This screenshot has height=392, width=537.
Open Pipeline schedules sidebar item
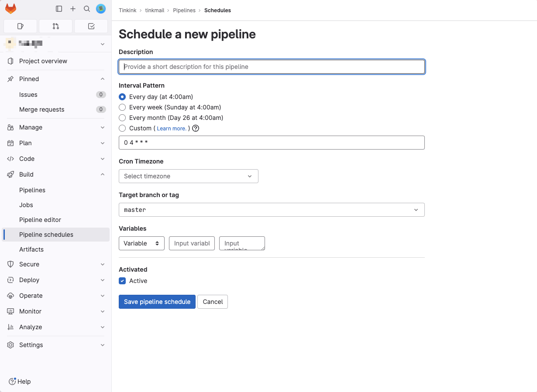click(56, 235)
